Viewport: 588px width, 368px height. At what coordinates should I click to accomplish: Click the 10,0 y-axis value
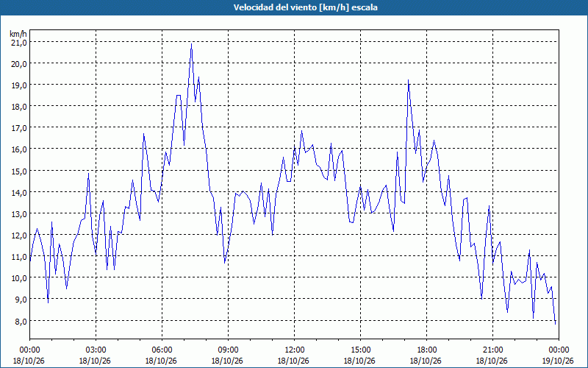click(19, 278)
